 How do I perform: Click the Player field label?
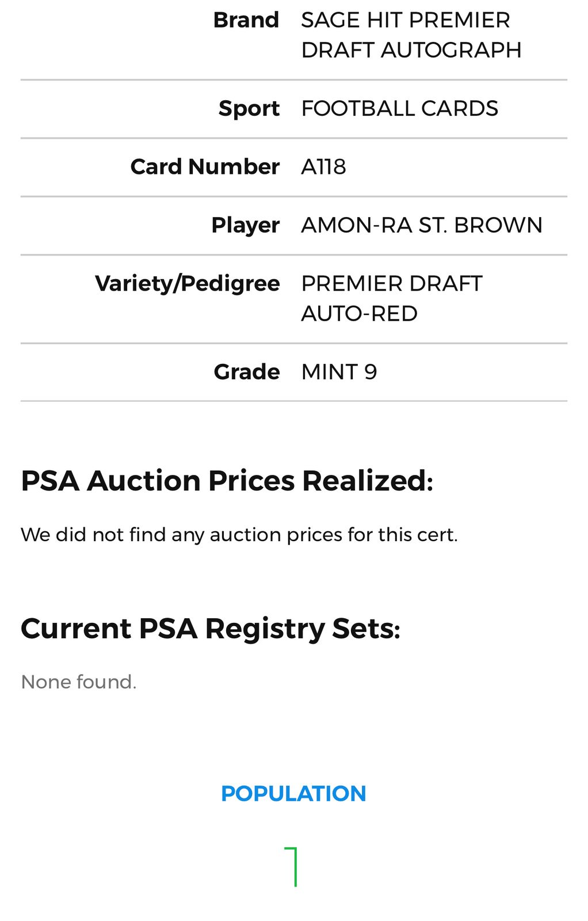tap(245, 225)
